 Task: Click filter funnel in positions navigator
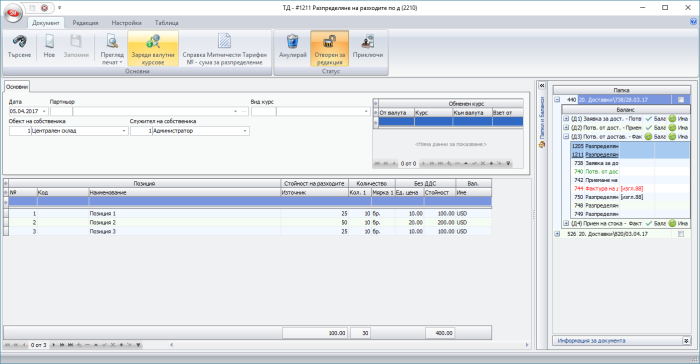coord(138,345)
